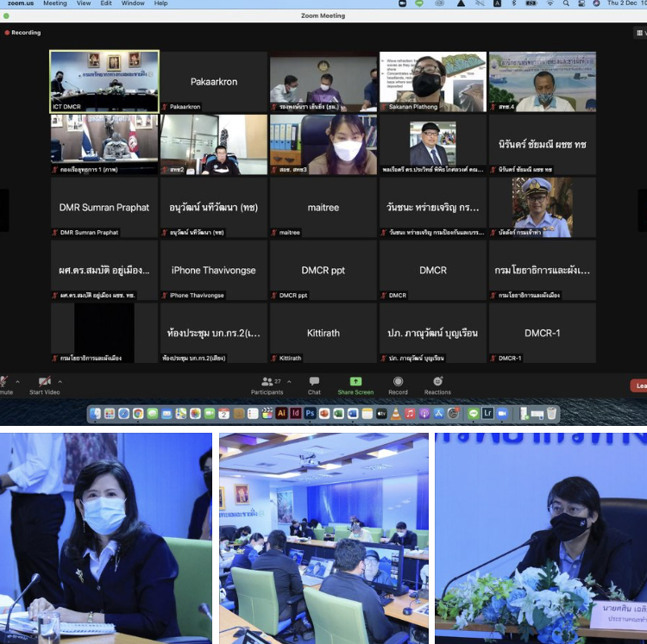Screen dimensions: 647x644
Task: Open Zoom app icon in the Dock
Action: [502, 414]
